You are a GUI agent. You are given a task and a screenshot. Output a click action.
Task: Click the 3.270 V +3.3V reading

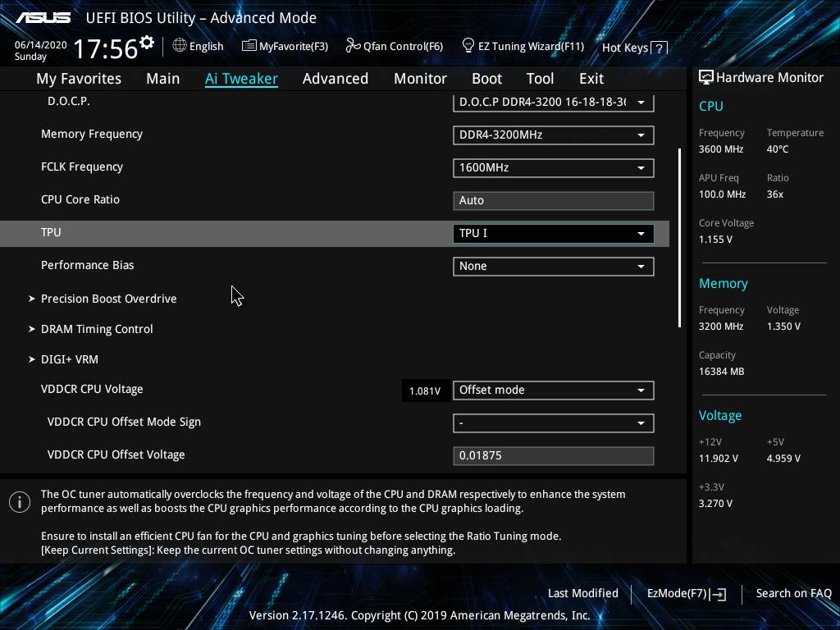[x=715, y=504]
